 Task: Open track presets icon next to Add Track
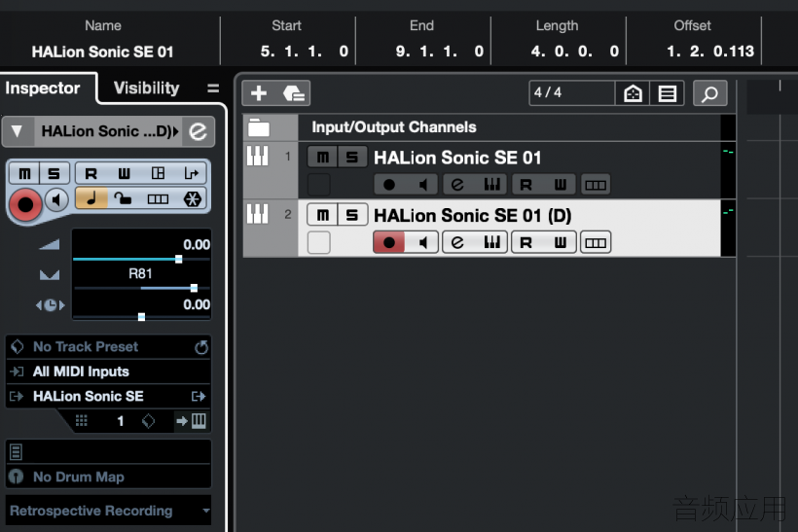coord(294,93)
